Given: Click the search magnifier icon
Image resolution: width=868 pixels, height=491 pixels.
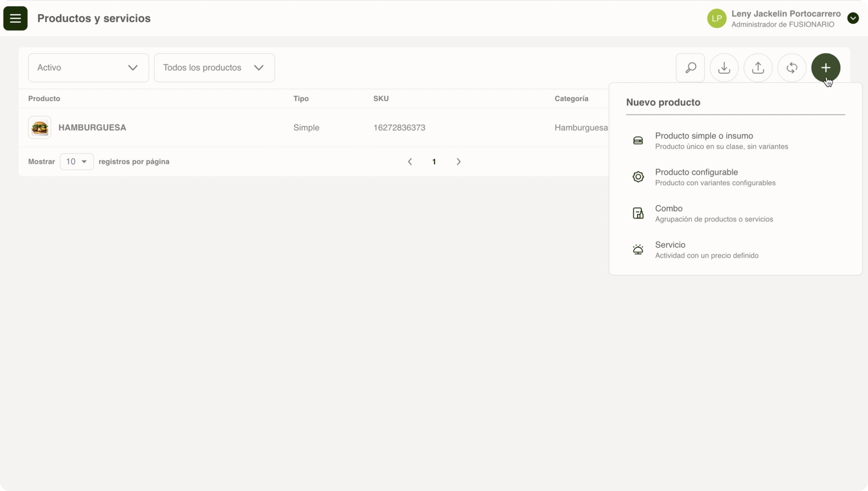Looking at the screenshot, I should (x=690, y=68).
